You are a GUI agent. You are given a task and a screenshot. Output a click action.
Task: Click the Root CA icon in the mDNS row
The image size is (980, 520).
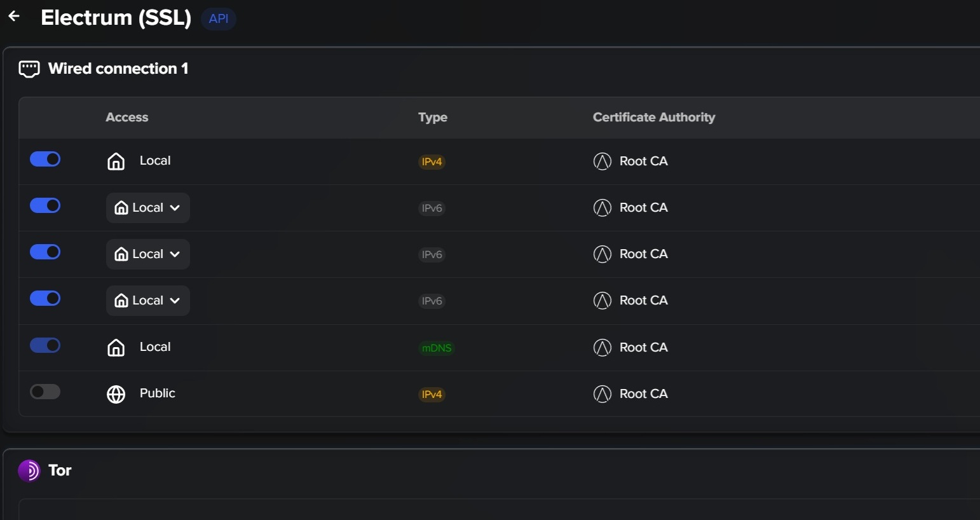(602, 348)
